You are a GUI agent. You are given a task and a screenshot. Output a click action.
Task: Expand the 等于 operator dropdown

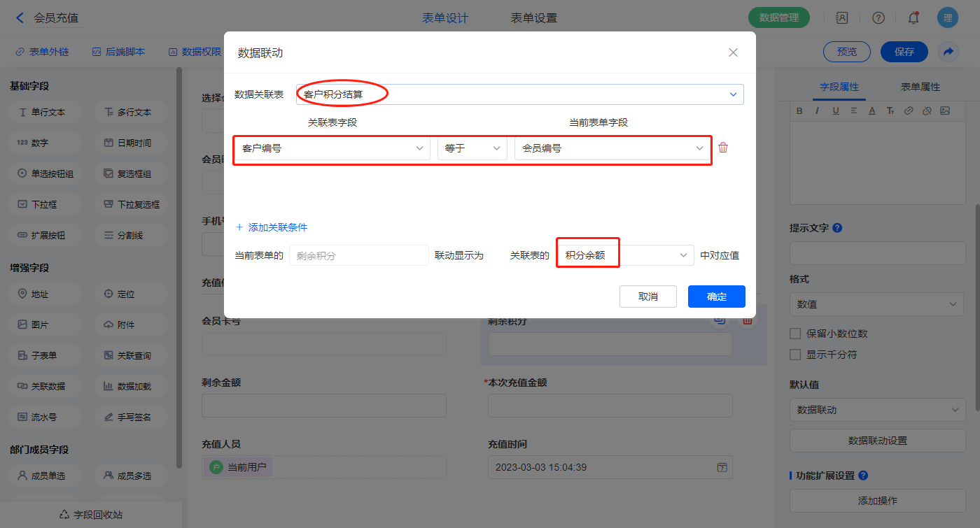click(472, 148)
